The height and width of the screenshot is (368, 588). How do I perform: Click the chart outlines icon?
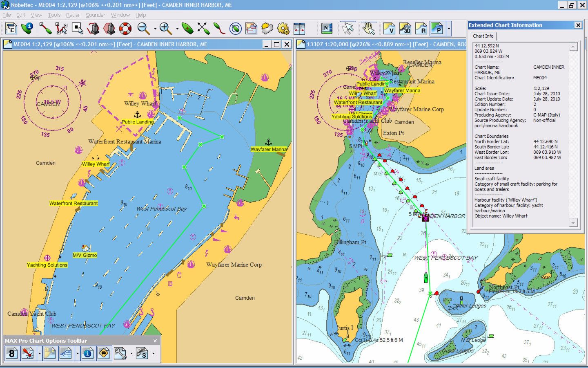[x=251, y=29]
